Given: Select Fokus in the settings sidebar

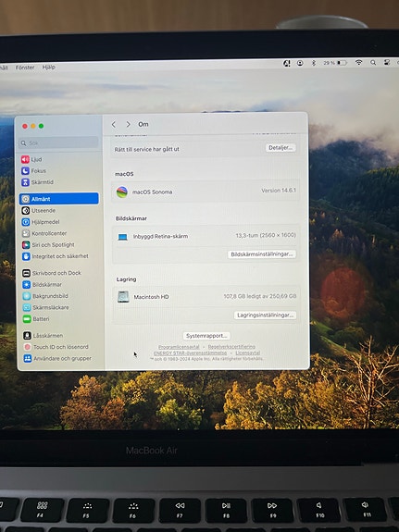Looking at the screenshot, I should click(x=33, y=170).
